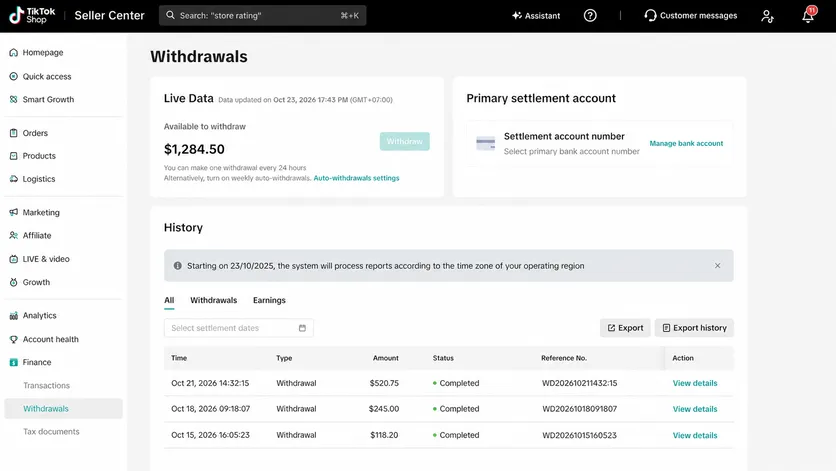836x471 pixels.
Task: Open Account health in sidebar
Action: pos(44,339)
